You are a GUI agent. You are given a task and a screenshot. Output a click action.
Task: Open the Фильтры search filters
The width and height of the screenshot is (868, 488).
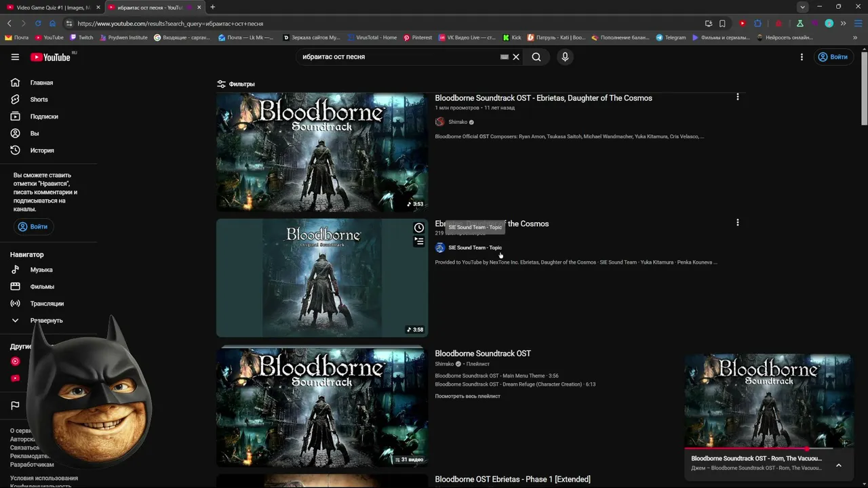coord(235,84)
